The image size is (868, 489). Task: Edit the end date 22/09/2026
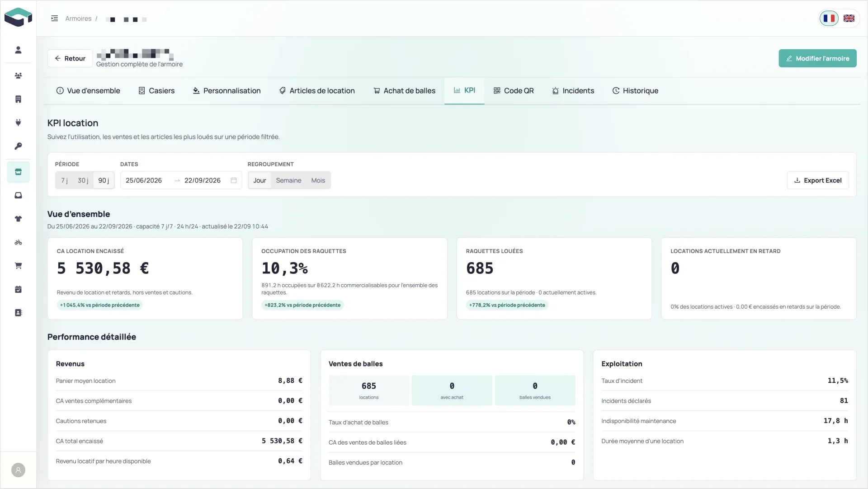pos(203,180)
